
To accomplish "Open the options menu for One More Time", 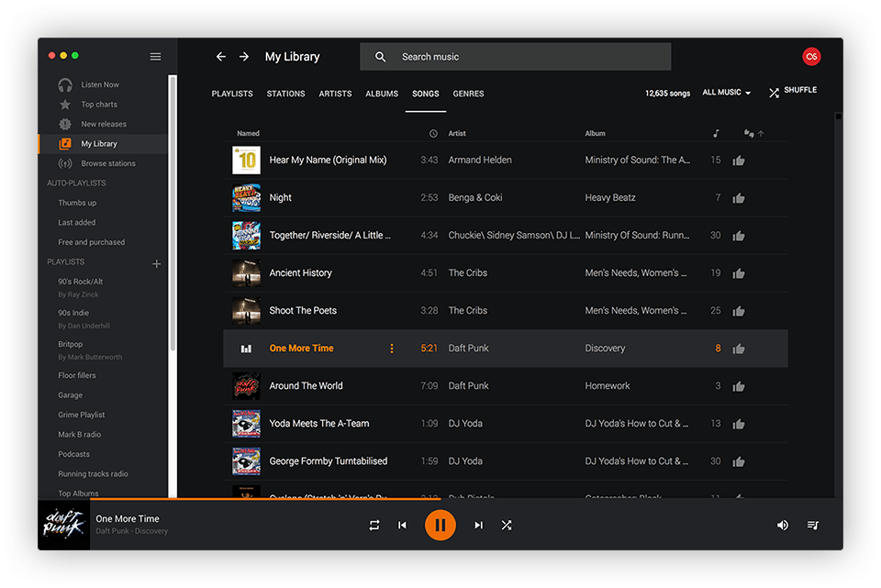I will point(392,348).
